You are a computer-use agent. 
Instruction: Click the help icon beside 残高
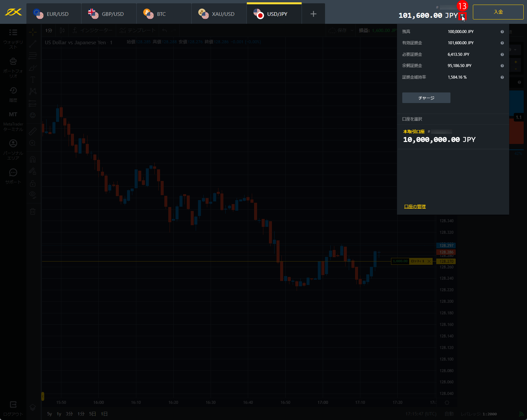[x=502, y=32]
